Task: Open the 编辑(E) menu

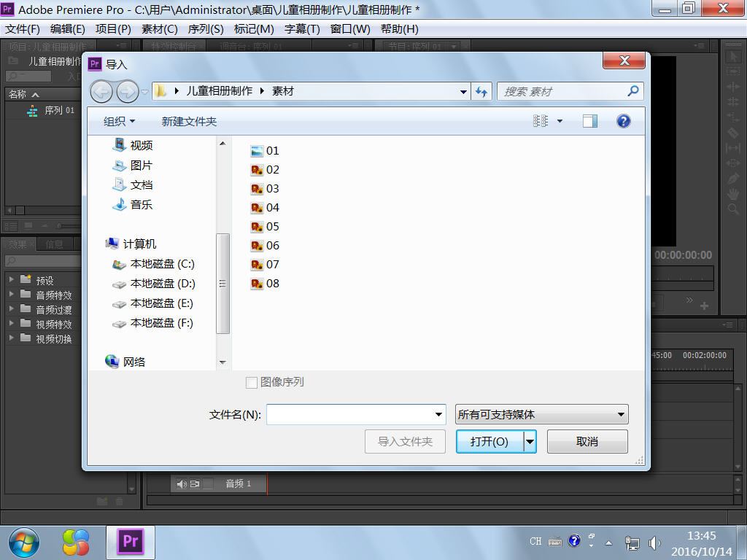Action: [x=68, y=29]
